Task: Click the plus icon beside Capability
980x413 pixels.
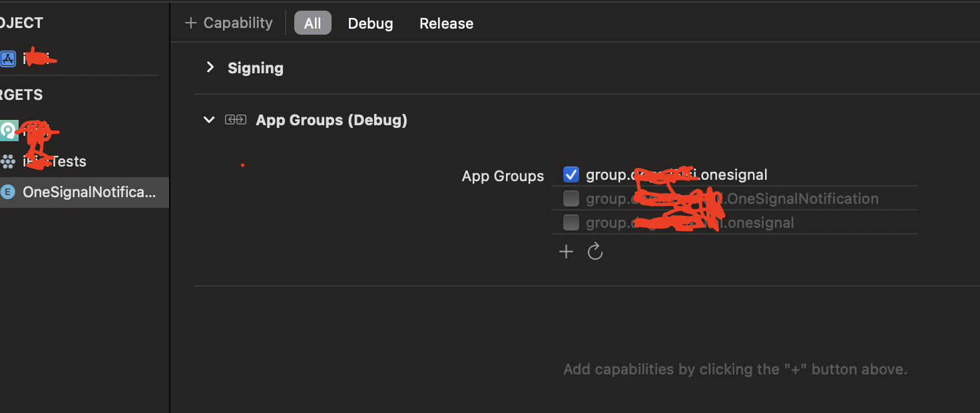Action: (x=191, y=22)
